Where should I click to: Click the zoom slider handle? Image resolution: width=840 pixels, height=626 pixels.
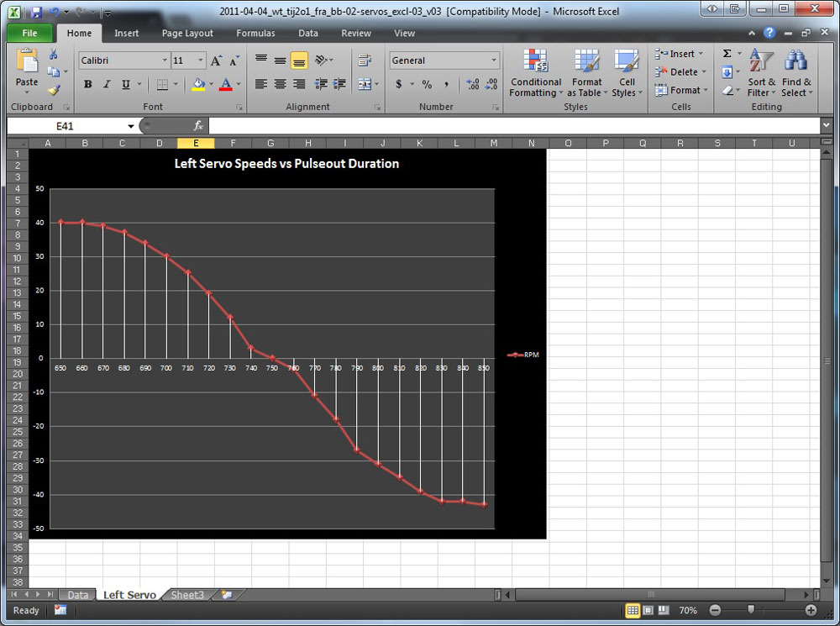(751, 609)
